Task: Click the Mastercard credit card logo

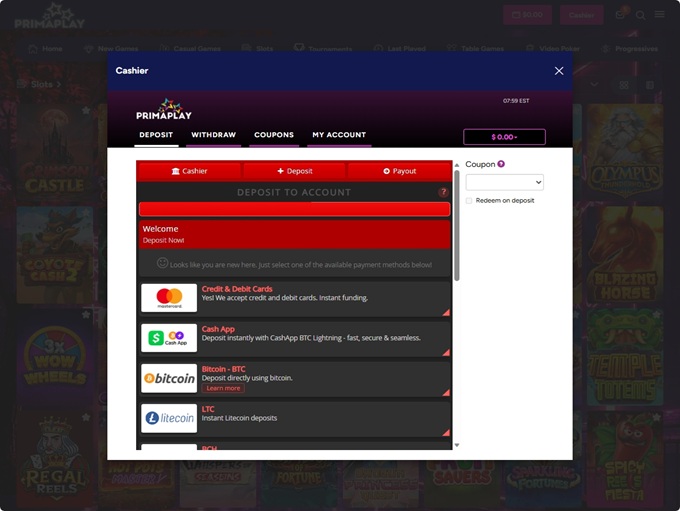Action: (169, 298)
